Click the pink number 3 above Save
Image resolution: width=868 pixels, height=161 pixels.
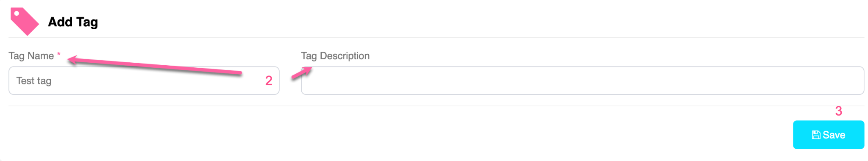[x=838, y=111]
